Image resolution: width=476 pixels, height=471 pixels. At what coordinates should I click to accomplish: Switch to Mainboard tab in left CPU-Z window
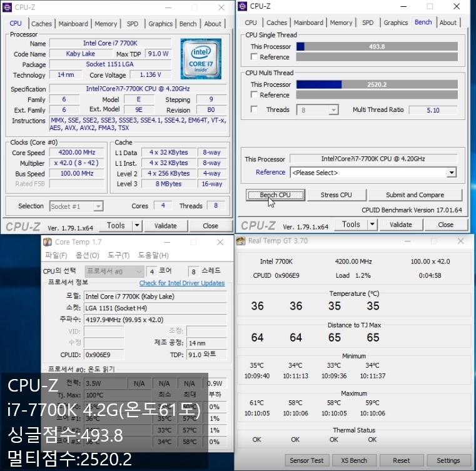point(73,24)
